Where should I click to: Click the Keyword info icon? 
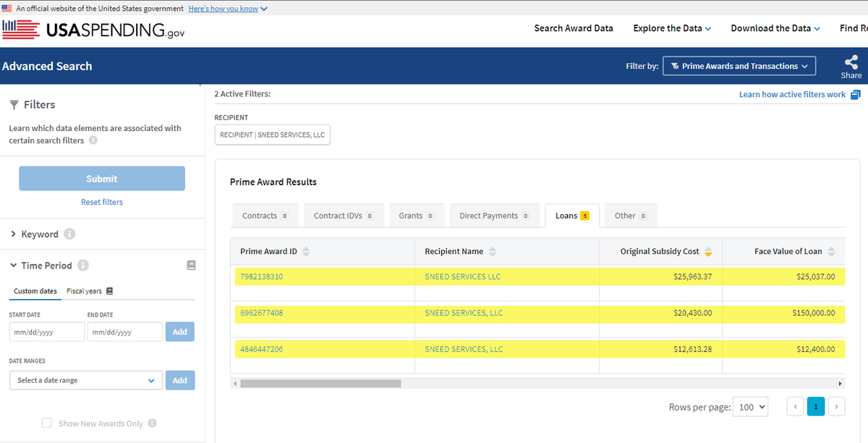coord(69,234)
